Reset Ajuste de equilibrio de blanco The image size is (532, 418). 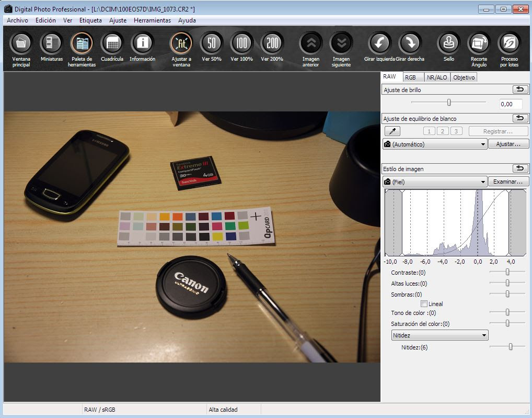pyautogui.click(x=520, y=119)
